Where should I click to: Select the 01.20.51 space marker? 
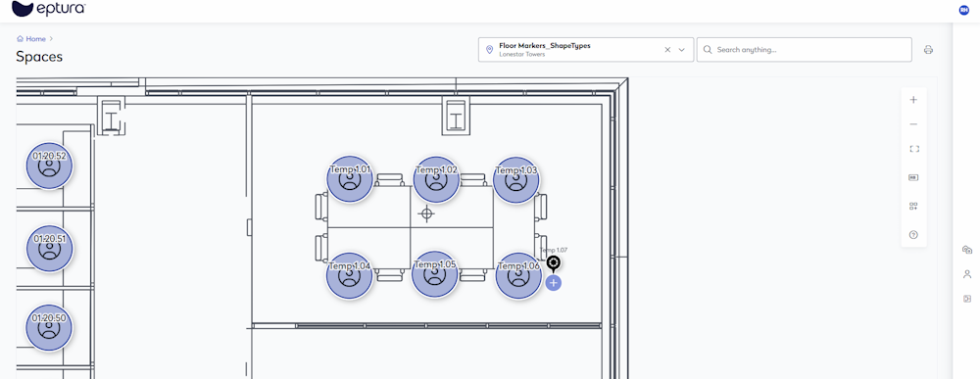[49, 249]
